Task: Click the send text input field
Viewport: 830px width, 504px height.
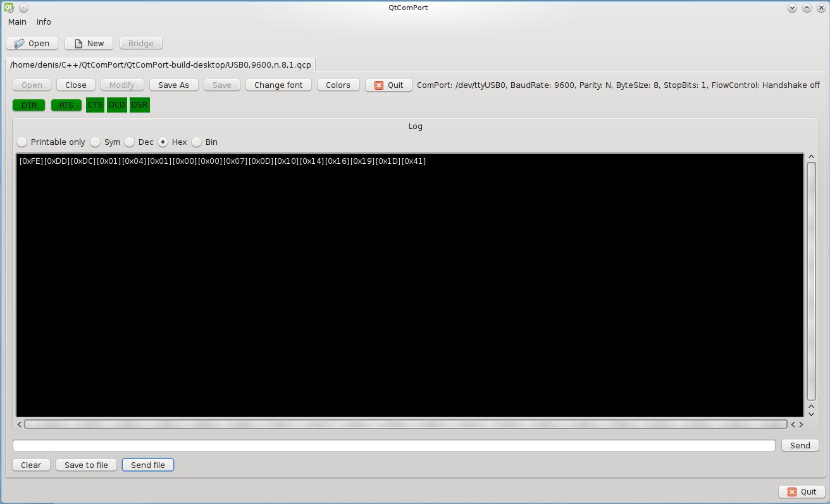Action: click(x=393, y=445)
